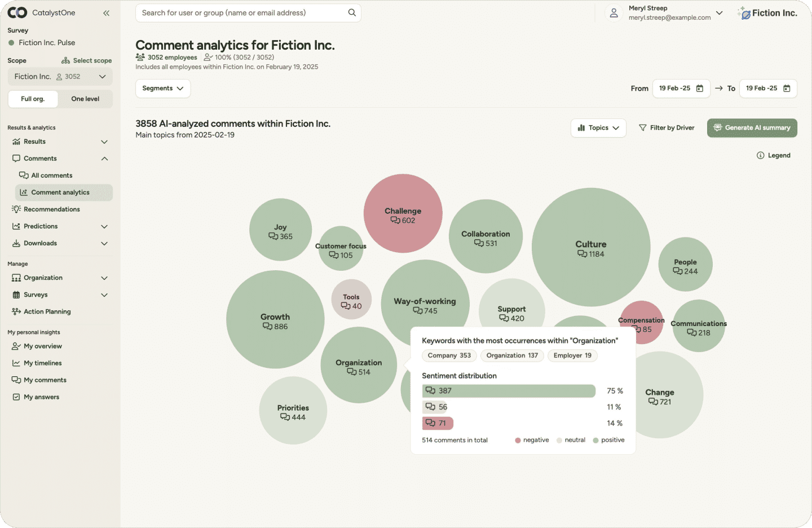Click the Company 353 keyword chip

[449, 356]
